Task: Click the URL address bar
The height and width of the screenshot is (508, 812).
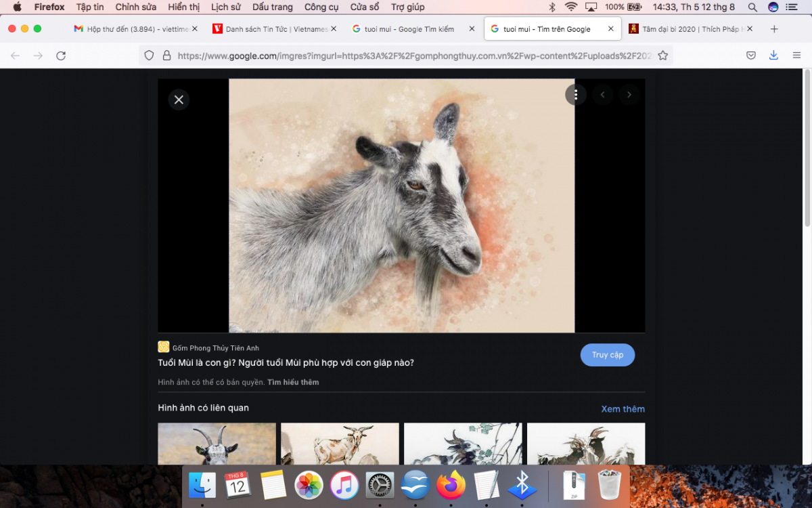Action: coord(413,56)
